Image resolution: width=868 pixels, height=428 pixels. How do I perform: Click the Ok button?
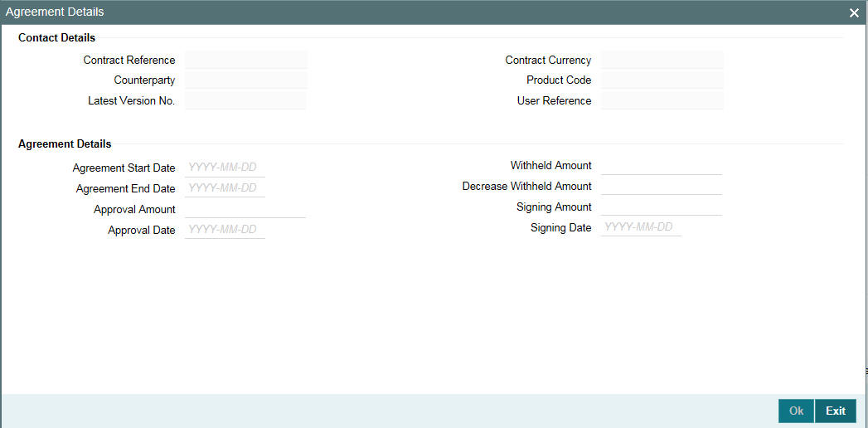pos(796,411)
